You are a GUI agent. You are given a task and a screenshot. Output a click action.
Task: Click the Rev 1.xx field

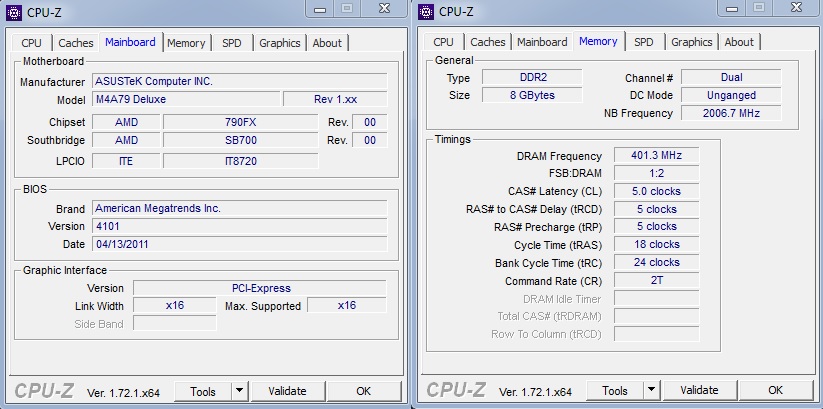(x=335, y=99)
